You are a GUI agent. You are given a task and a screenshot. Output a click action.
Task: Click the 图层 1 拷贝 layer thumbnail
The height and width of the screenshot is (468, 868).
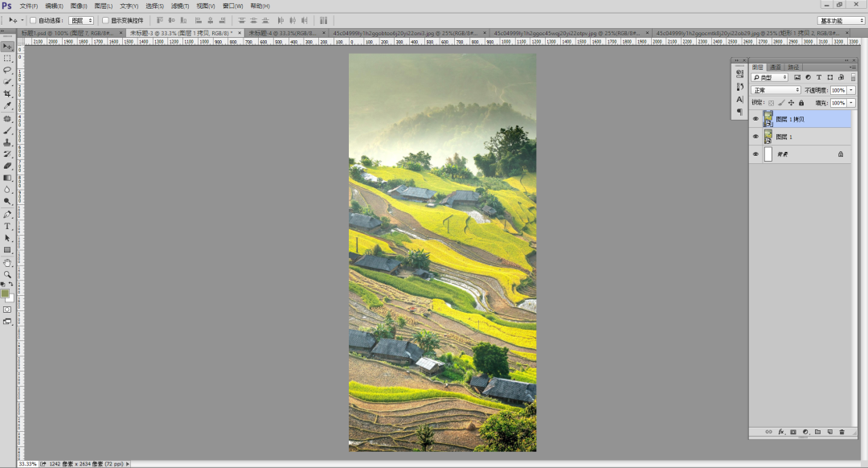[768, 118]
